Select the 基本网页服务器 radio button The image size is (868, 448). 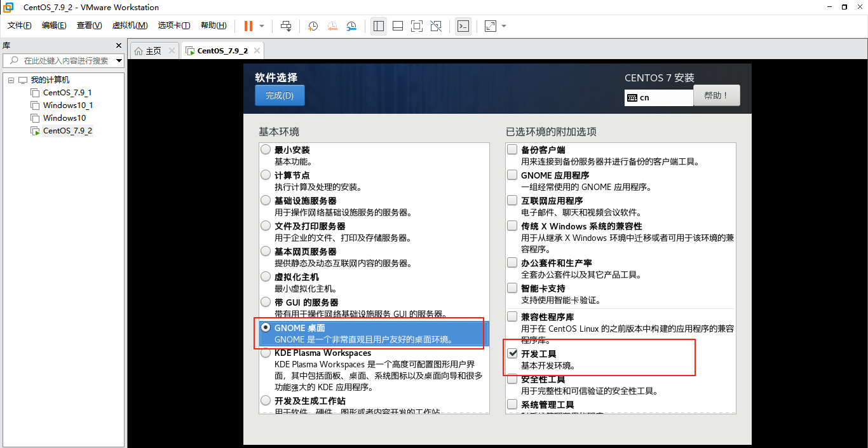[266, 251]
